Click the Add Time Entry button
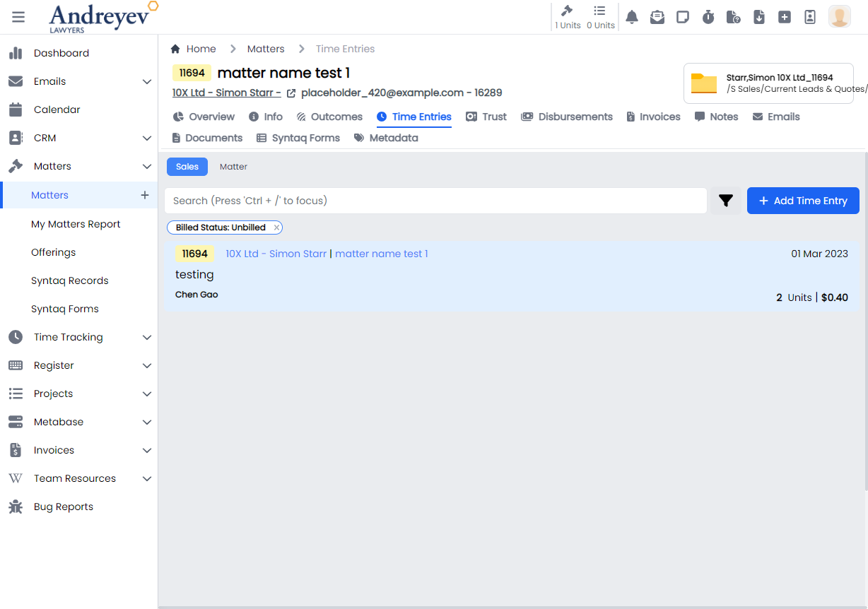Viewport: 868px width, 609px height. pyautogui.click(x=803, y=201)
